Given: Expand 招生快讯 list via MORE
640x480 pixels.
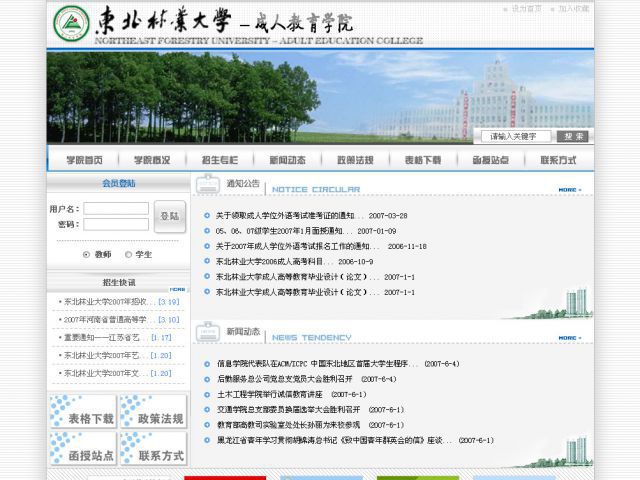Looking at the screenshot, I should pos(177,289).
